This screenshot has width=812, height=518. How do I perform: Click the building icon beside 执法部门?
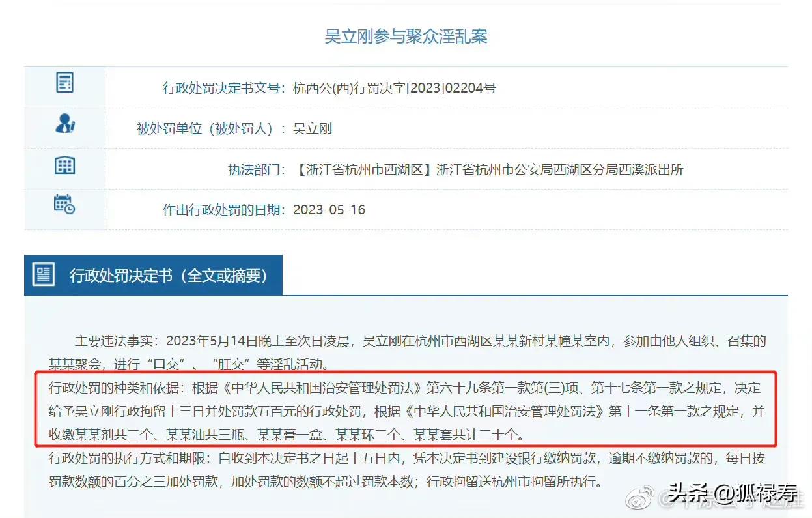pos(64,165)
